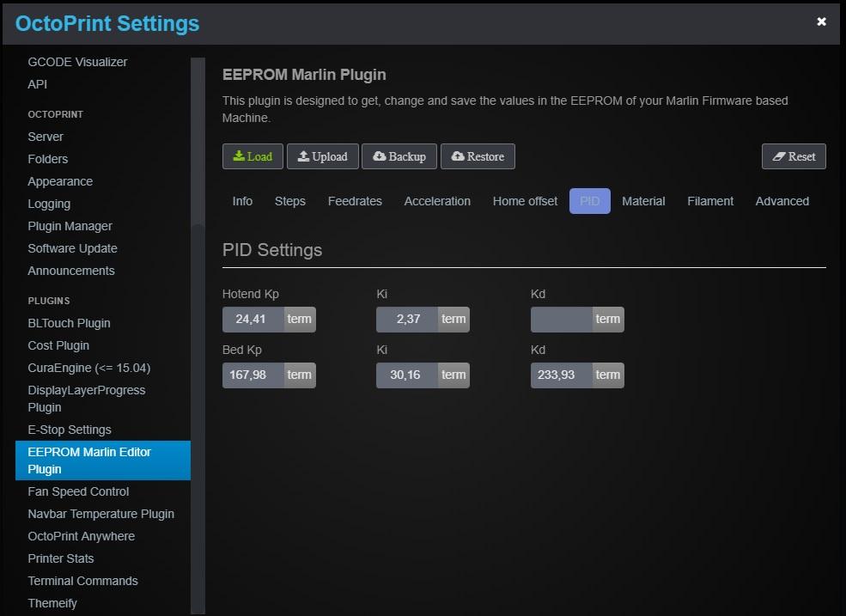Open Logging settings
Image resolution: width=846 pixels, height=616 pixels.
[49, 204]
